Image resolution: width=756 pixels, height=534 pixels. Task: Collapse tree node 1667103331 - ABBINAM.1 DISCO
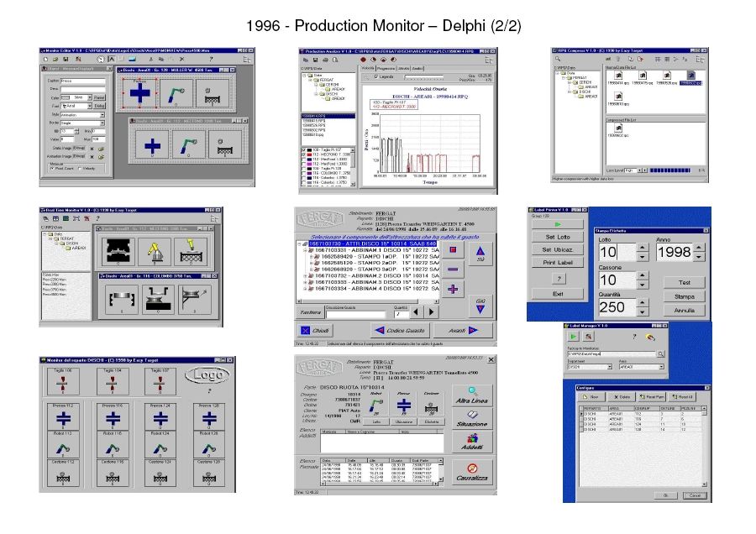tap(305, 250)
